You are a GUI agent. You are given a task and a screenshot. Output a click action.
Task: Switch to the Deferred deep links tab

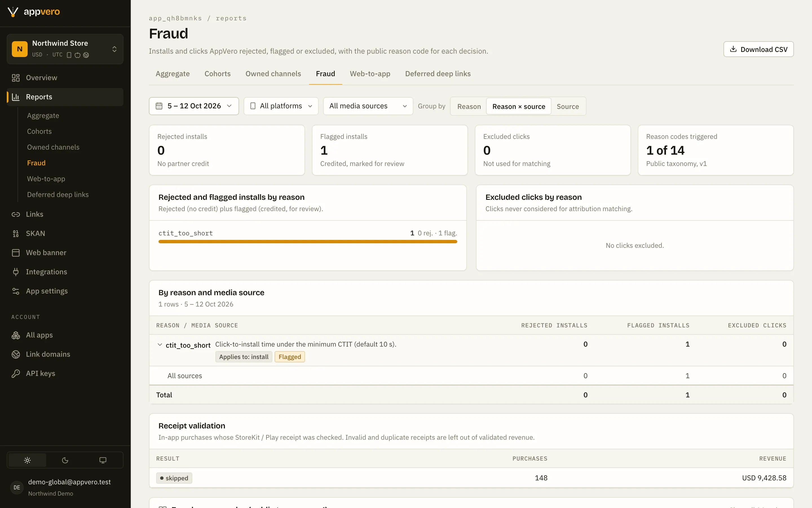438,74
